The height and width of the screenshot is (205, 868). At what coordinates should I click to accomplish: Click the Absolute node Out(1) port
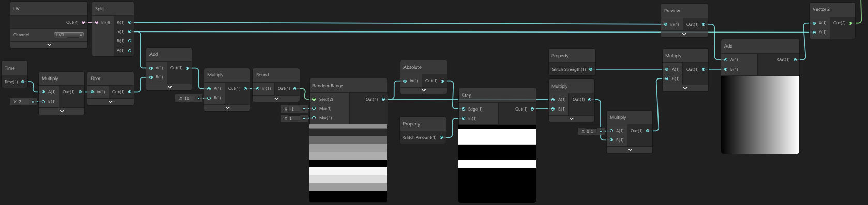442,81
